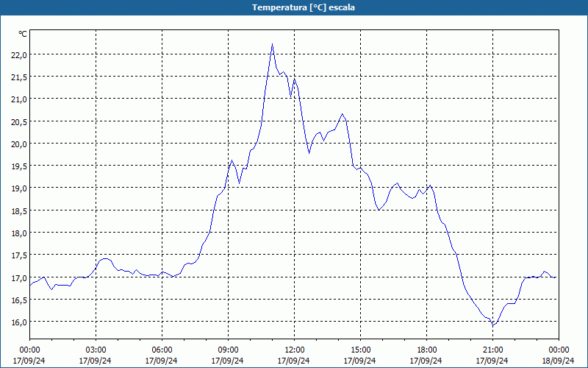Click the 'Temperatura [°C] escala' chart title
Image resolution: width=588 pixels, height=368 pixels.
click(304, 7)
